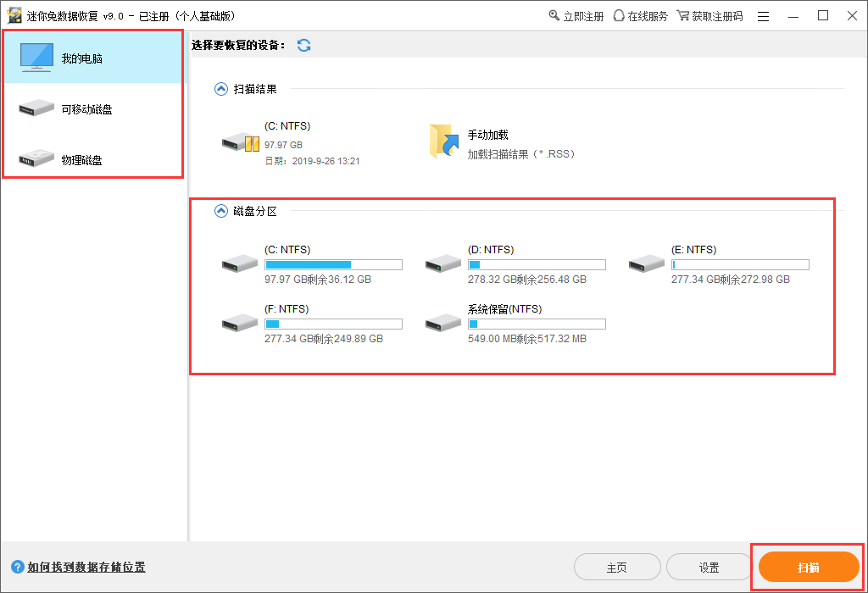Click the D: drive usage bar

click(x=537, y=264)
